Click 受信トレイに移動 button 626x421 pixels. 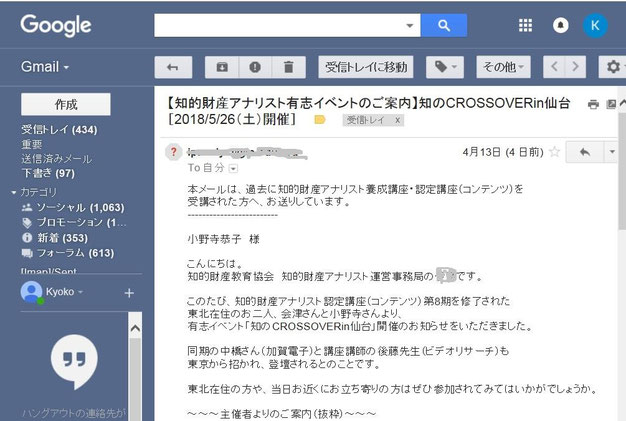[x=366, y=67]
